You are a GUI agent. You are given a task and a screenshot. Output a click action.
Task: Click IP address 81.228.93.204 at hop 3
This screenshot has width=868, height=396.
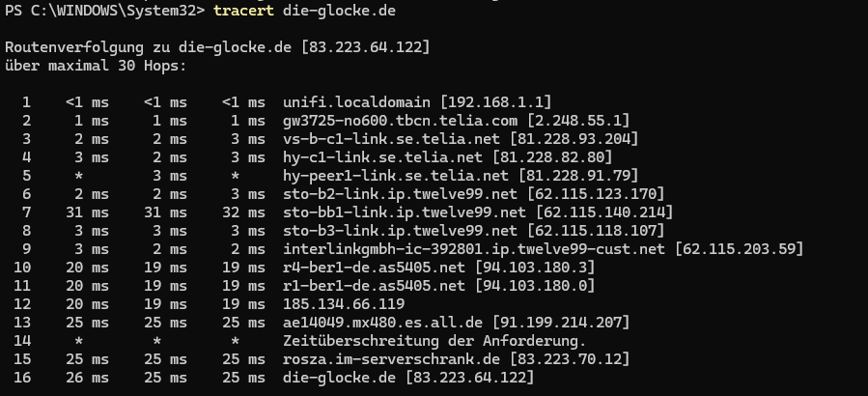pyautogui.click(x=574, y=139)
